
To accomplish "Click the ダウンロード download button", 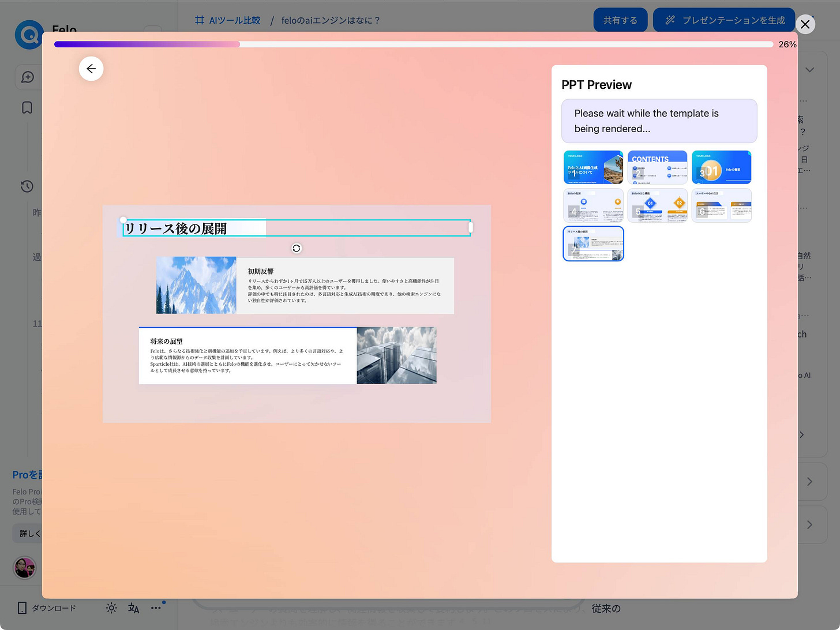I will point(47,607).
